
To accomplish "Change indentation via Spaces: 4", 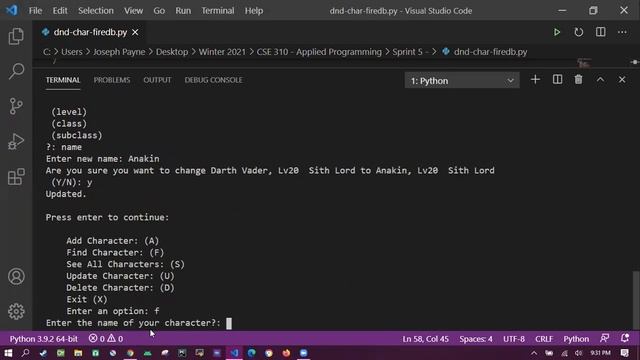I will [x=476, y=339].
